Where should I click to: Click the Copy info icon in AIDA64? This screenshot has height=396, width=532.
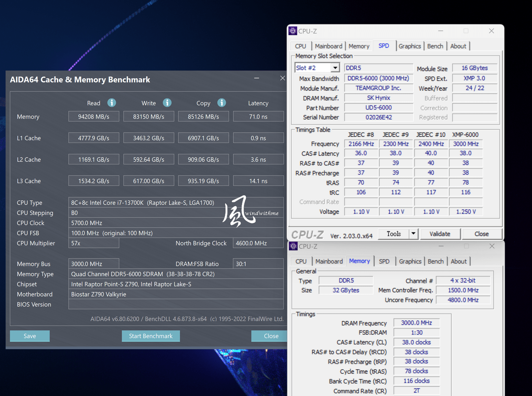(221, 103)
